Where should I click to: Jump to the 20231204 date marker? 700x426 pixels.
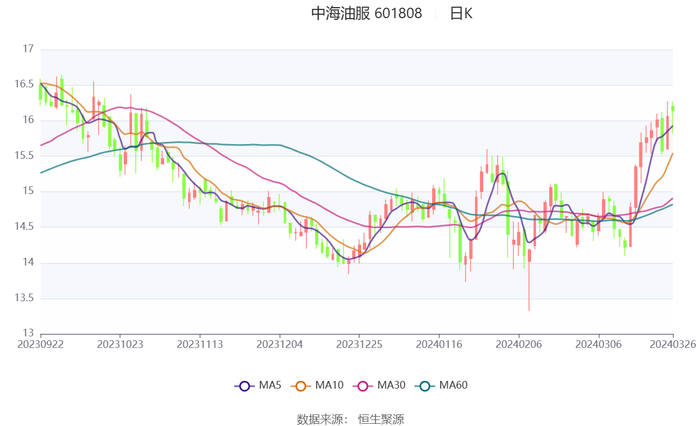(280, 344)
